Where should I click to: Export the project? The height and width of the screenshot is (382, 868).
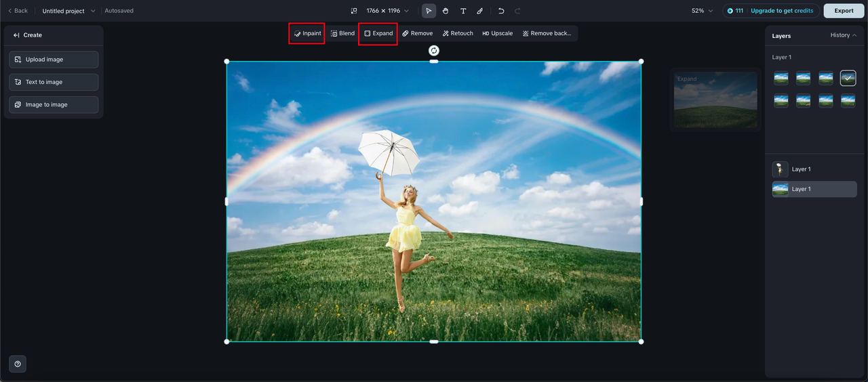[844, 11]
